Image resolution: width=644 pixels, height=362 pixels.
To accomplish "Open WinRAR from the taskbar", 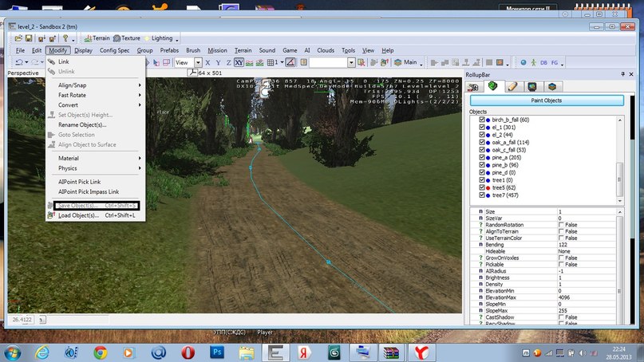I will [391, 352].
